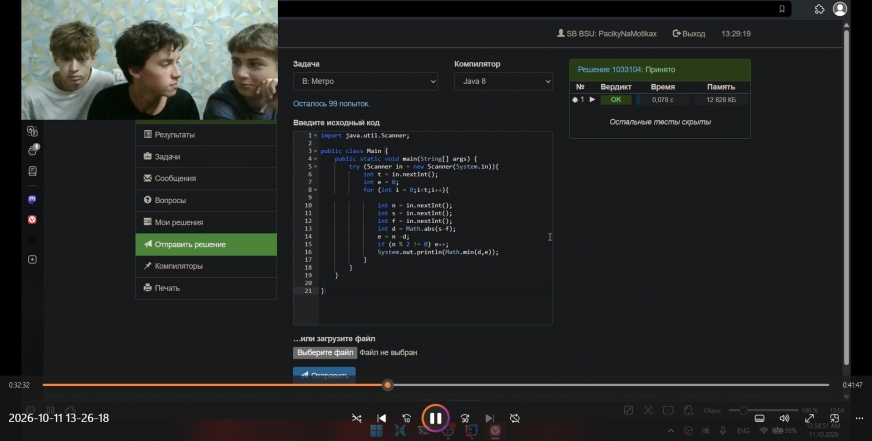This screenshot has width=872, height=441.
Task: Switch player to full screen
Action: (x=809, y=418)
